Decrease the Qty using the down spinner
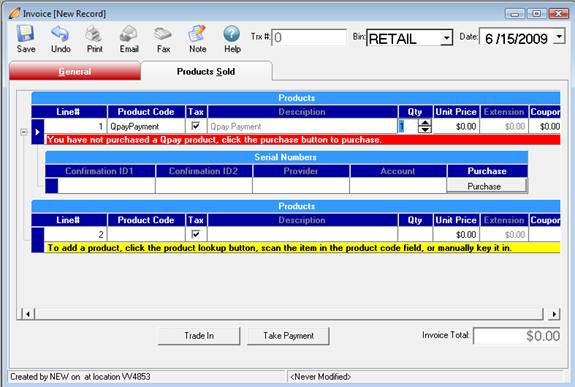 click(x=425, y=129)
